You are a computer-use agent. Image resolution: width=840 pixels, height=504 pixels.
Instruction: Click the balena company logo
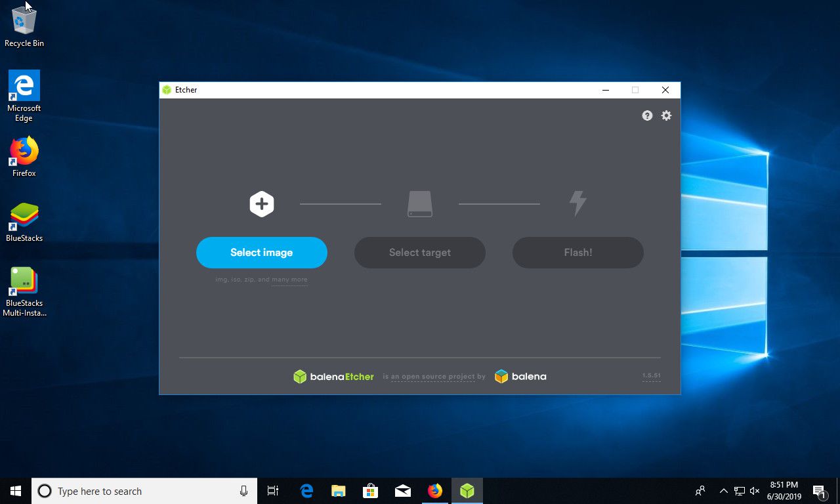520,377
